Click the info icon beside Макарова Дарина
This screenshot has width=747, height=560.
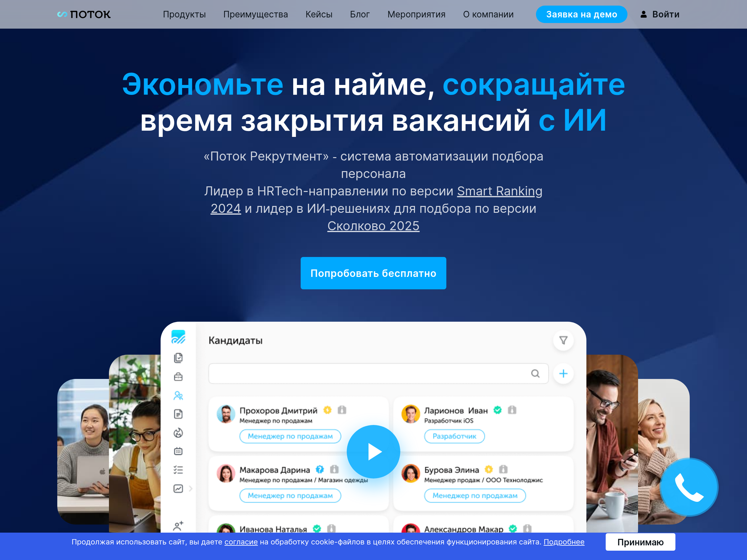pos(334,469)
